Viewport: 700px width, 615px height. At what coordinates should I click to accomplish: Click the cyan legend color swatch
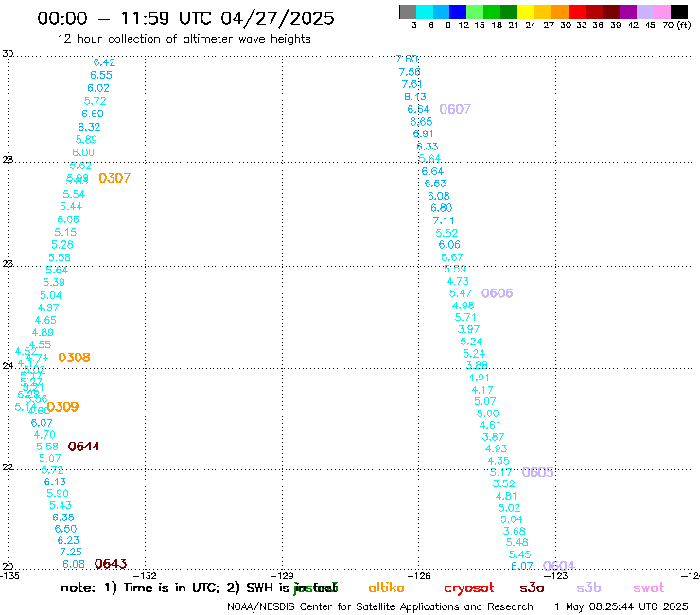pos(425,11)
